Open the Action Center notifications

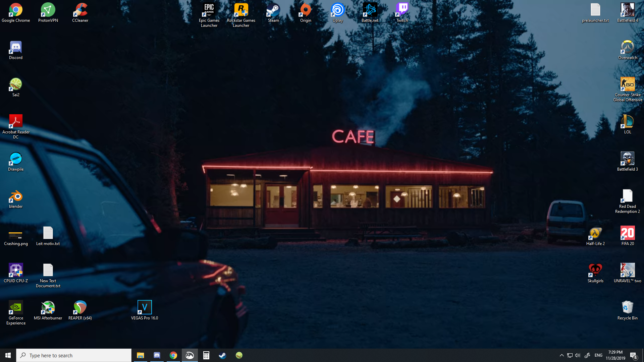(633, 355)
